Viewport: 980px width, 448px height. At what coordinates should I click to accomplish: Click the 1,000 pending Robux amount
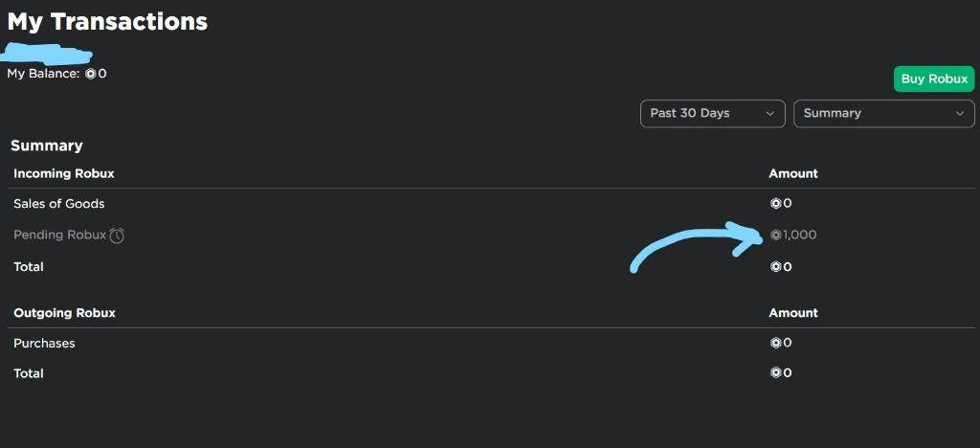click(799, 235)
